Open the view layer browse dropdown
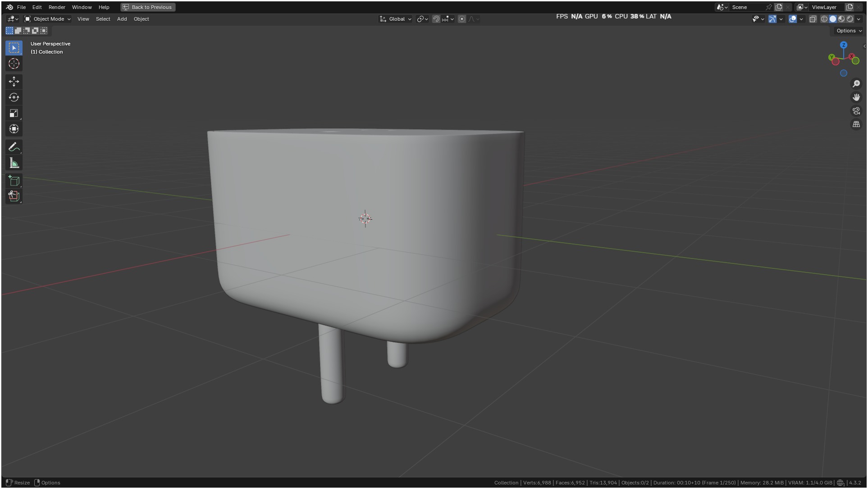Image resolution: width=868 pixels, height=489 pixels. pos(802,7)
